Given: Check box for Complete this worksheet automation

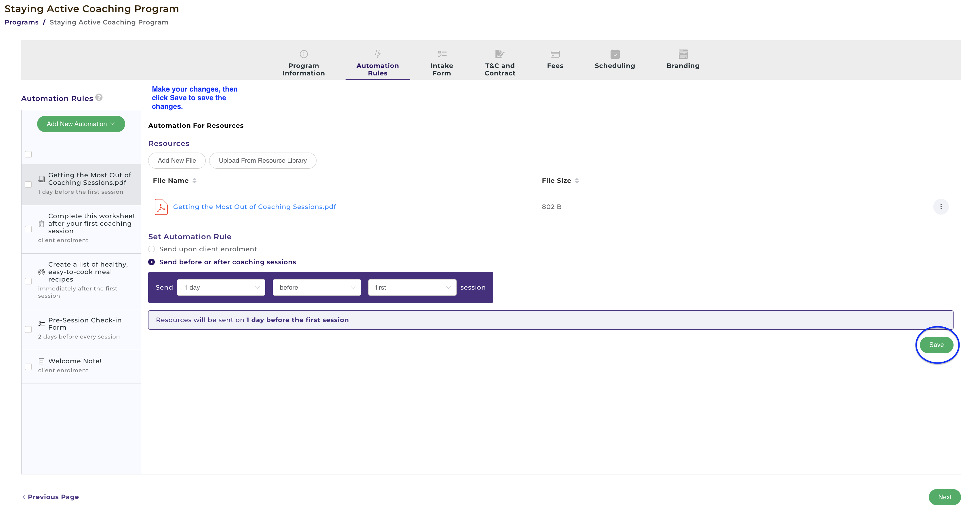Looking at the screenshot, I should pyautogui.click(x=28, y=229).
